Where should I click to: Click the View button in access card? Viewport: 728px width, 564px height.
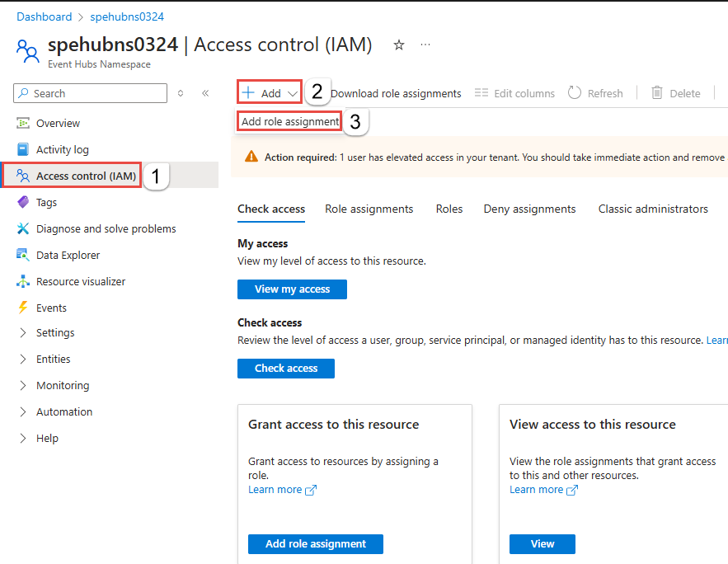click(542, 544)
